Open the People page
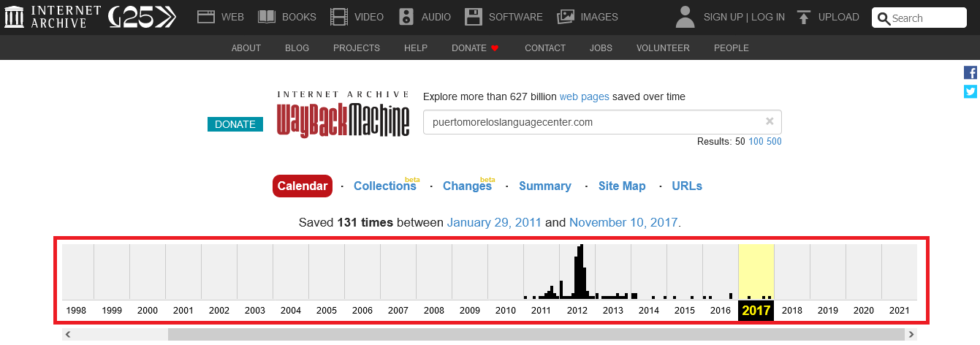This screenshot has width=980, height=345. [x=732, y=48]
